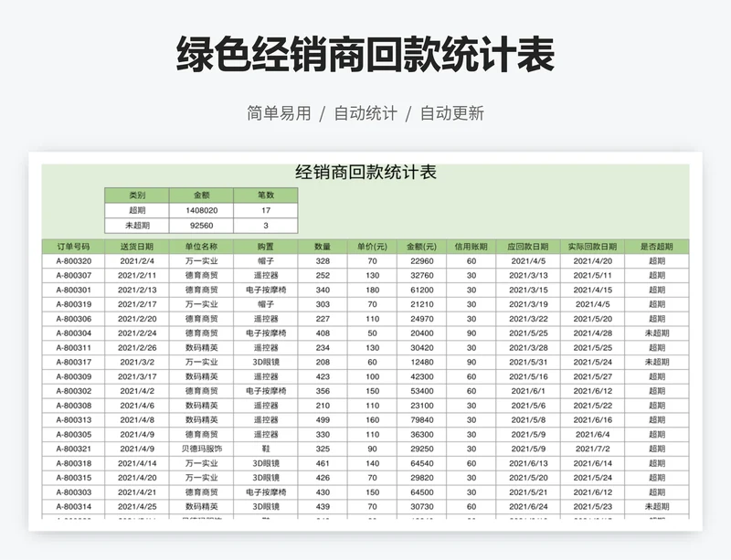Select order number A-800309

[74, 376]
